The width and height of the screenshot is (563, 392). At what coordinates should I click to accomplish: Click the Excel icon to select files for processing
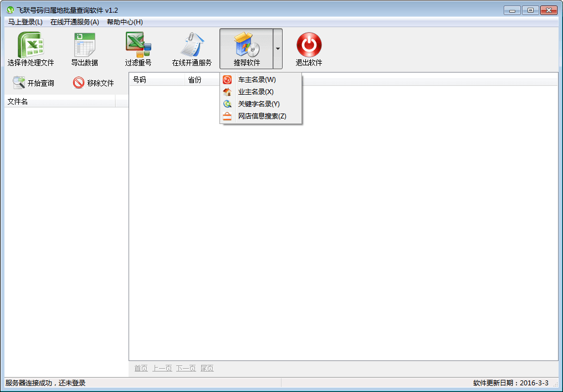(30, 44)
